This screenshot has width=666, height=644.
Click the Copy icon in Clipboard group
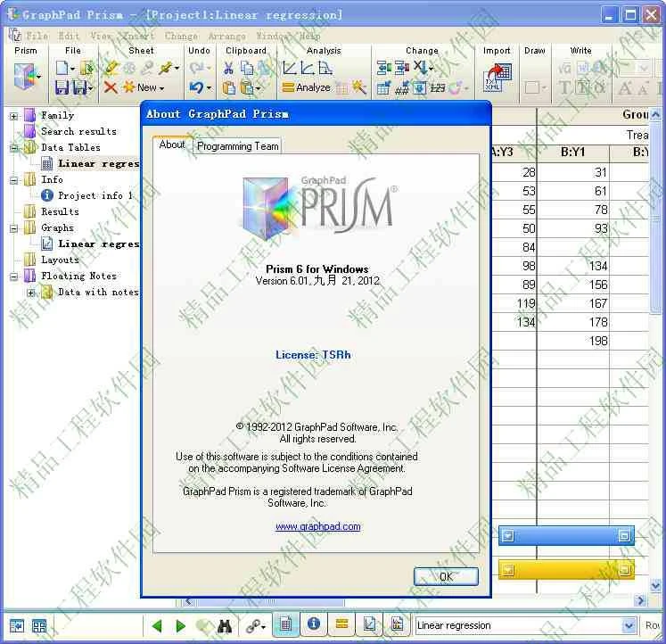click(x=246, y=69)
